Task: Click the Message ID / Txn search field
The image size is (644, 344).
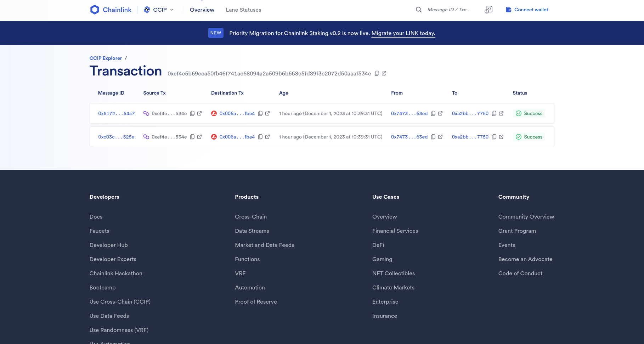Action: tap(449, 10)
